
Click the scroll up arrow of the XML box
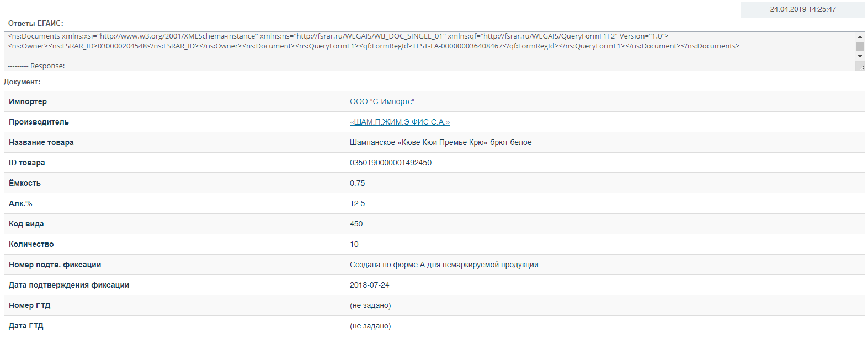click(x=860, y=36)
